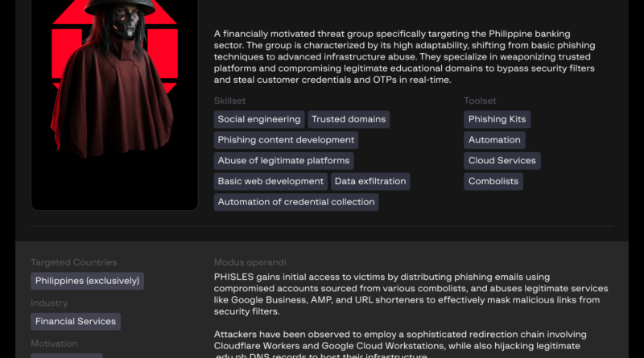Select the Automation toolset tag

coord(494,140)
